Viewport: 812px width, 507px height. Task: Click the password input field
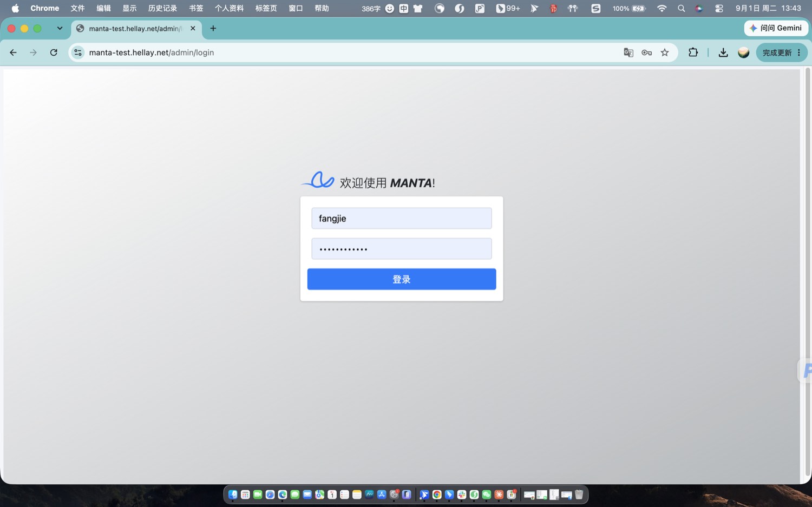tap(402, 249)
